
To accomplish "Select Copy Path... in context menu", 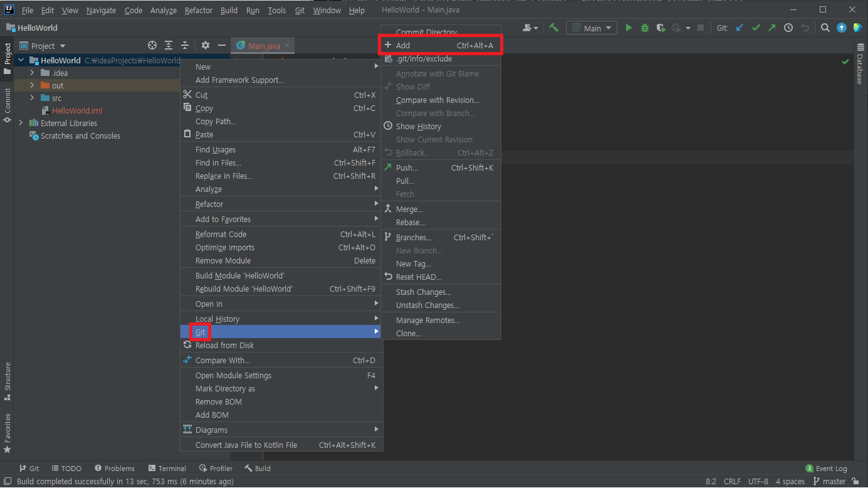I will coord(281,121).
